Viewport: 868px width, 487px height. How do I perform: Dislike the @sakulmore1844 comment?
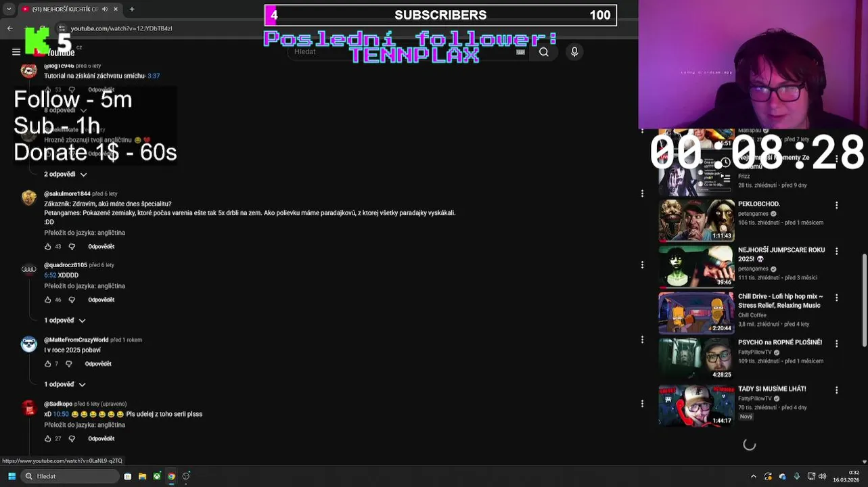coord(72,247)
